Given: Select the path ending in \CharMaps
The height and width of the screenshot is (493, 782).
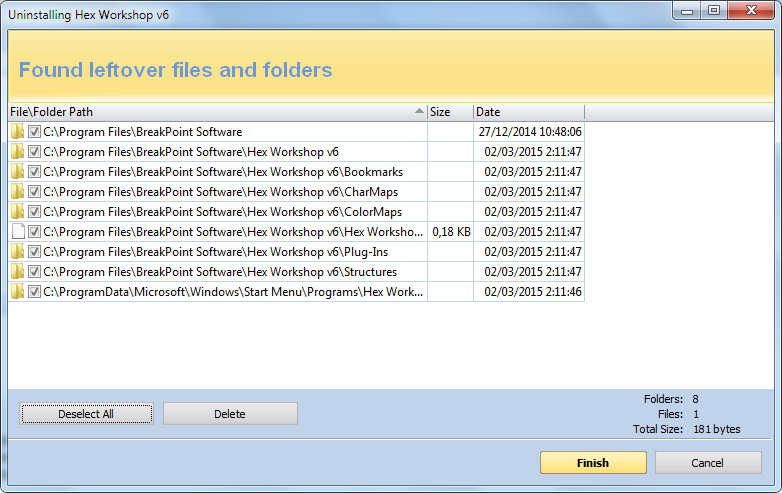Looking at the screenshot, I should [220, 192].
